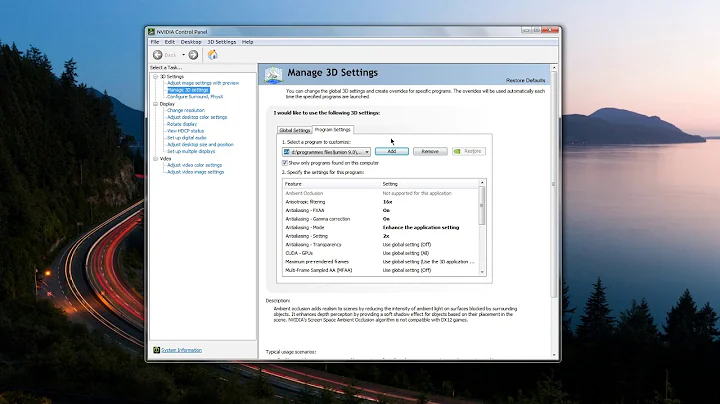Collapse the Display tree node

tap(155, 104)
